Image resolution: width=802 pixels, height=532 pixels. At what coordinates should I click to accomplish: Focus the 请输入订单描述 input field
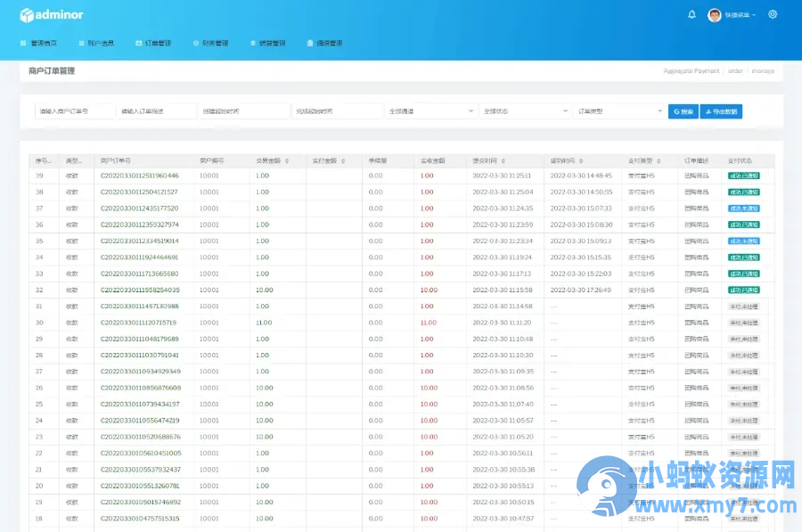coord(157,111)
